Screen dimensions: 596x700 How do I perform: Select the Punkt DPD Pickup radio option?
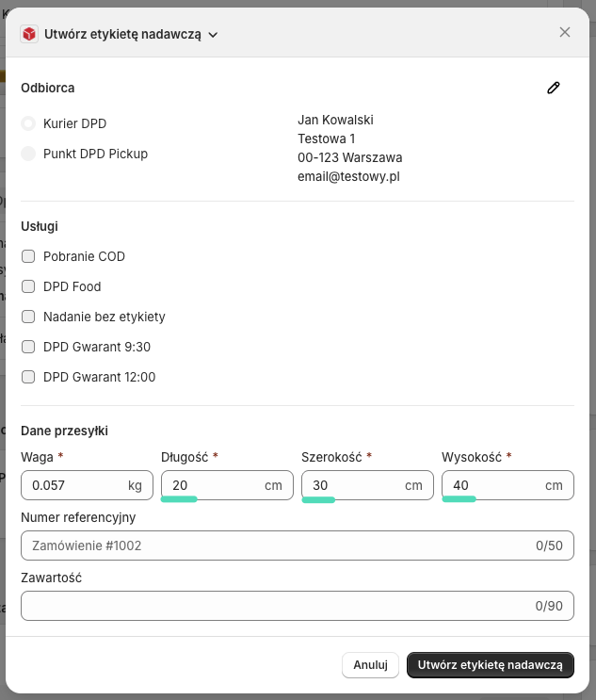tap(28, 154)
